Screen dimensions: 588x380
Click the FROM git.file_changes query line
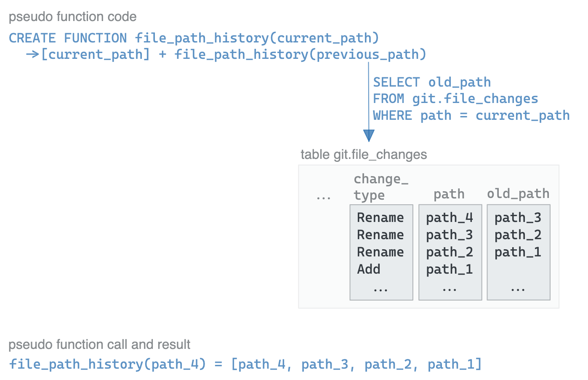coord(455,99)
